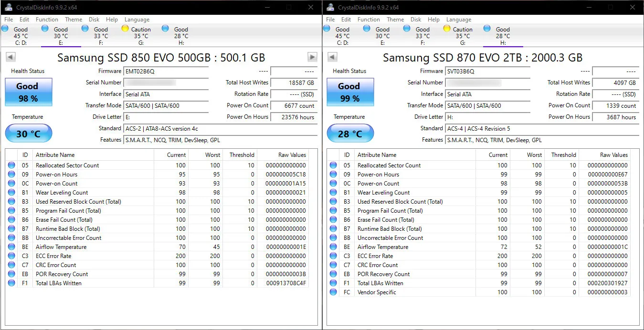Screen dimensions: 644x330
Task: Click Good 99 % health status button
Action: 350,92
